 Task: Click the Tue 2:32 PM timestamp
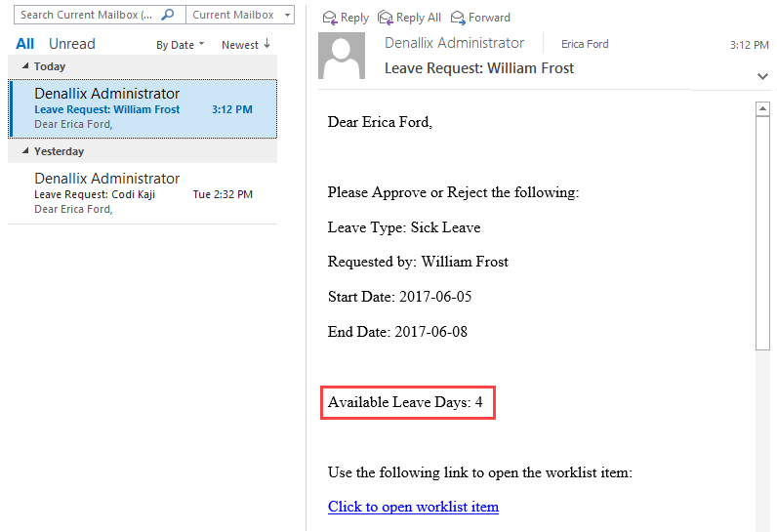tap(223, 194)
